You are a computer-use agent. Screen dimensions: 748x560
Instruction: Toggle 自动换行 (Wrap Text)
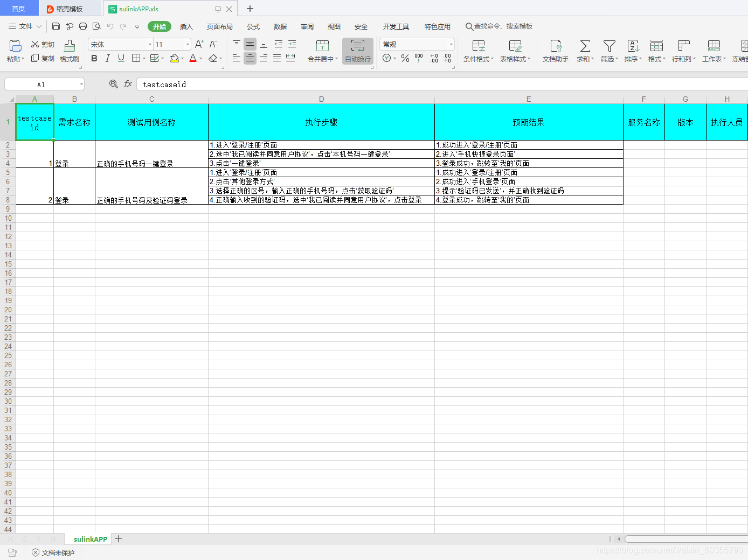(x=357, y=51)
